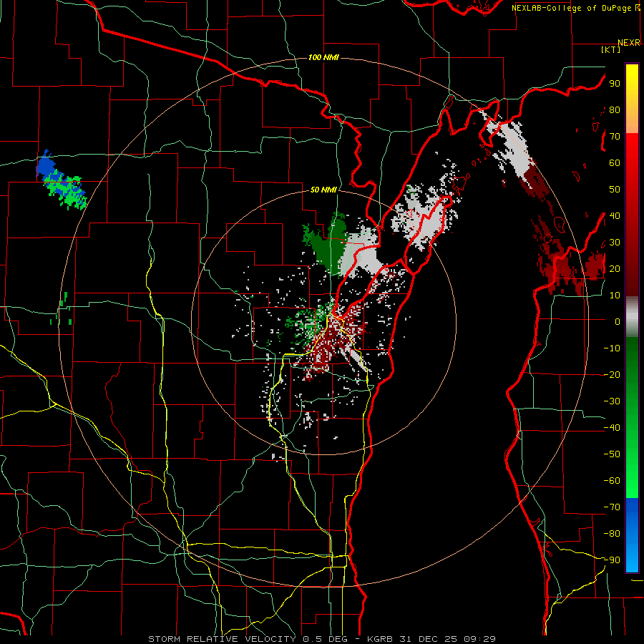Click the [KT] units label above the scale
The width and height of the screenshot is (644, 644).
[611, 49]
